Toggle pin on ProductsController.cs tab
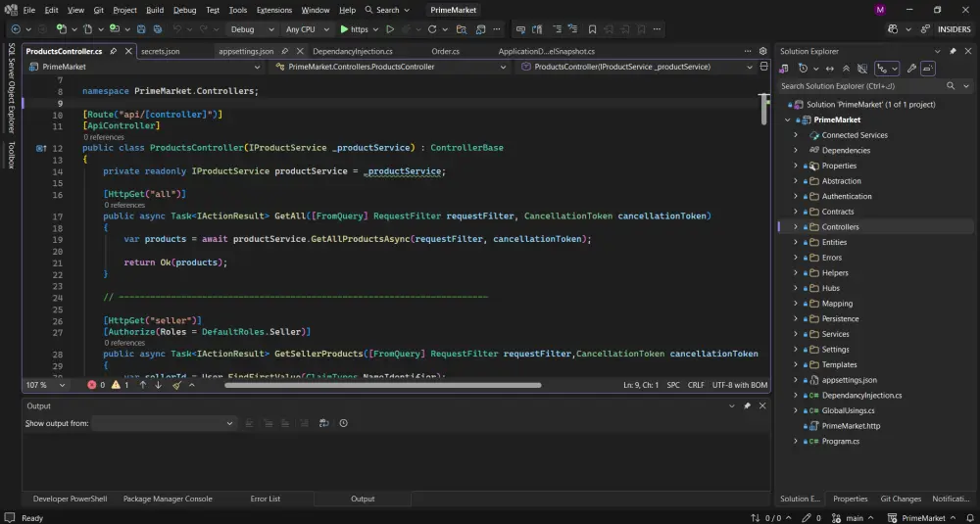This screenshot has width=980, height=524. point(113,51)
